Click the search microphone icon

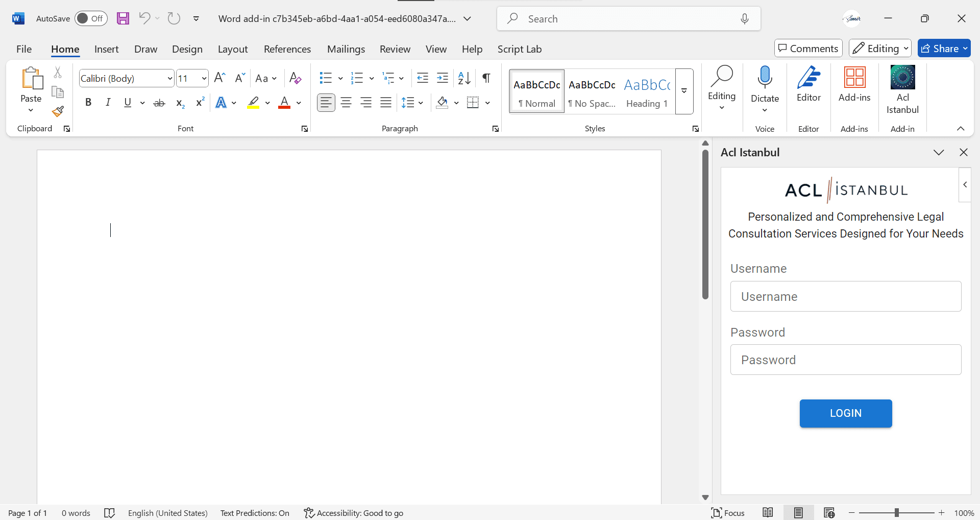(745, 19)
